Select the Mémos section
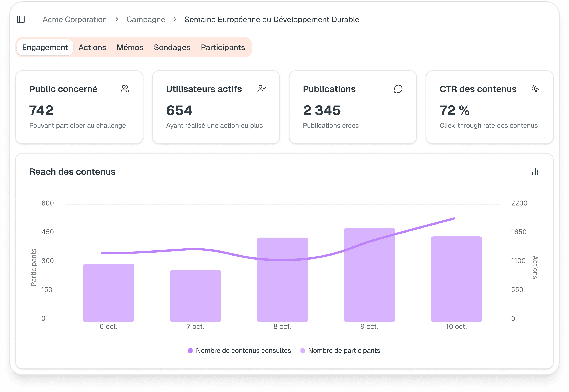This screenshot has height=392, width=569. (130, 47)
